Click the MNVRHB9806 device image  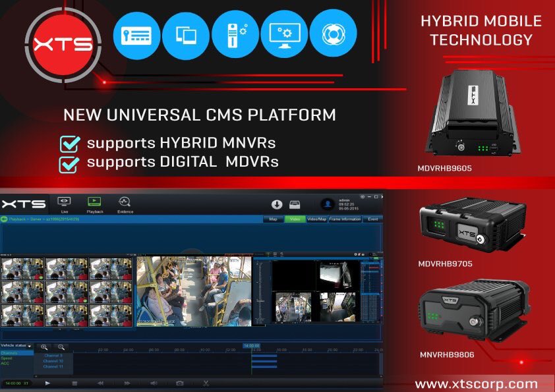tap(475, 311)
